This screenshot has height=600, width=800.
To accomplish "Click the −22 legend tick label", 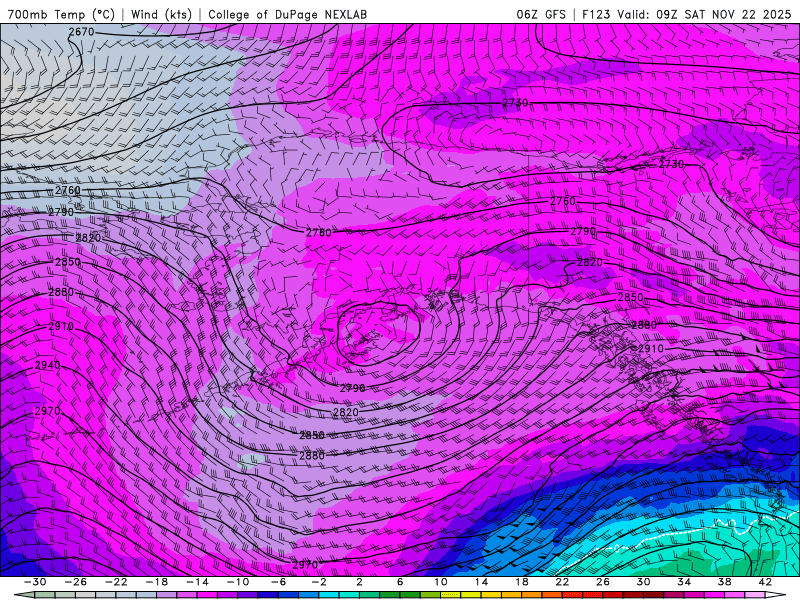I will [116, 582].
